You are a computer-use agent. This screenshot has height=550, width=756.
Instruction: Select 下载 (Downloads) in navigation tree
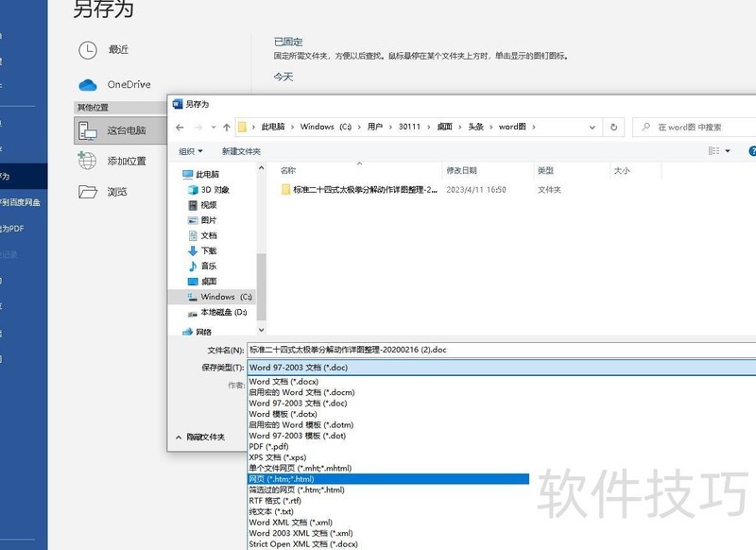[x=202, y=250]
